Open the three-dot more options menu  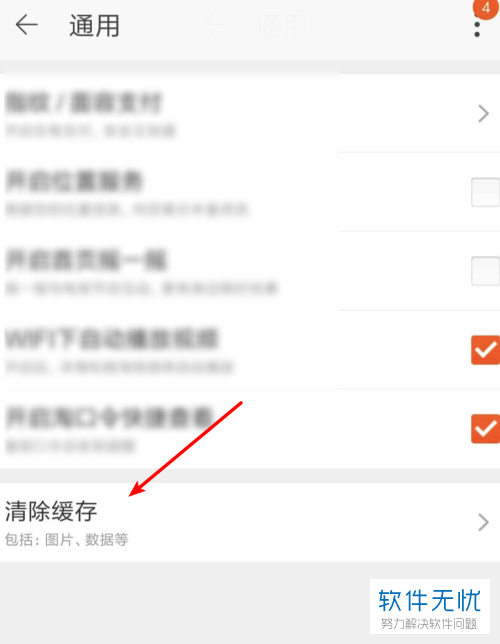click(x=477, y=29)
